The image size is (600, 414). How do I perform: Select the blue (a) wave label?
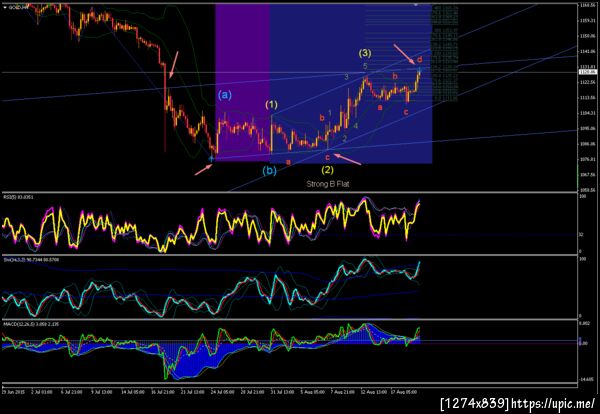(225, 95)
